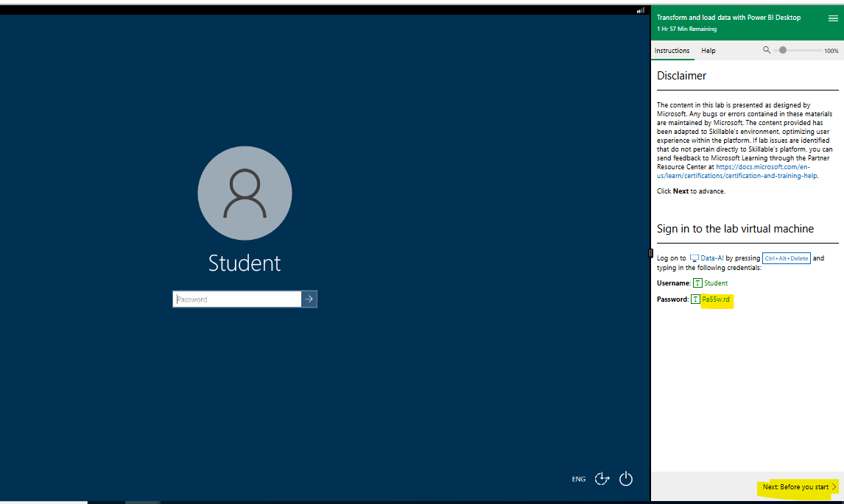This screenshot has height=504, width=844.
Task: Click the Student user avatar picture
Action: [245, 193]
